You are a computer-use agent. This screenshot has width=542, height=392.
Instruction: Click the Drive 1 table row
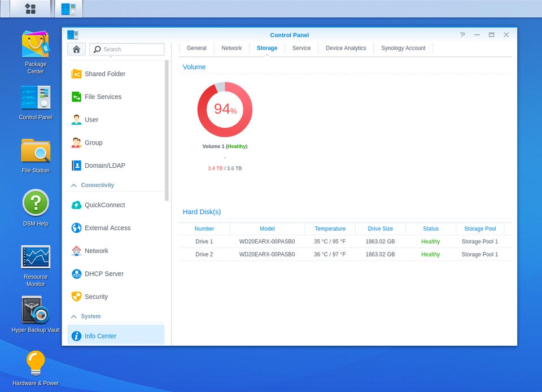(x=345, y=241)
